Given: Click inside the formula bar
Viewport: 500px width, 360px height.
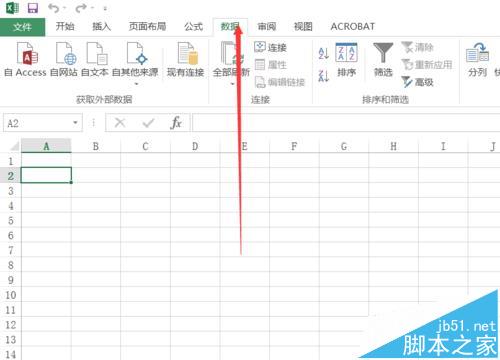Looking at the screenshot, I should coord(346,123).
